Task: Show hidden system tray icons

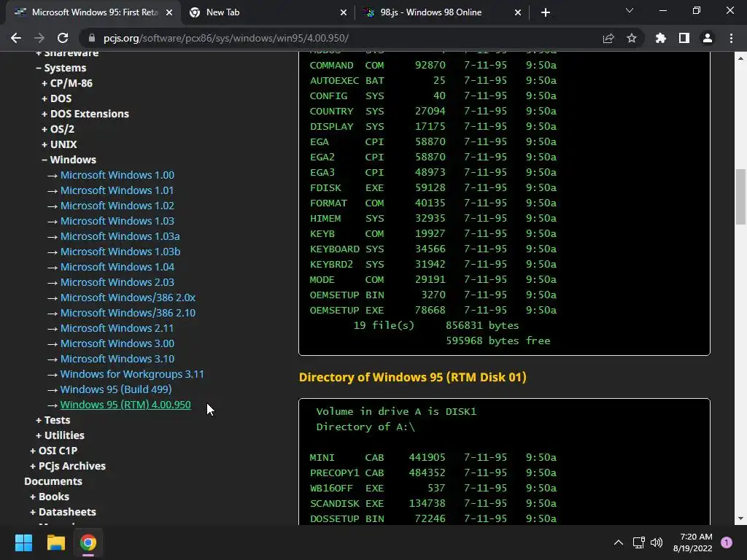Action: pyautogui.click(x=619, y=542)
